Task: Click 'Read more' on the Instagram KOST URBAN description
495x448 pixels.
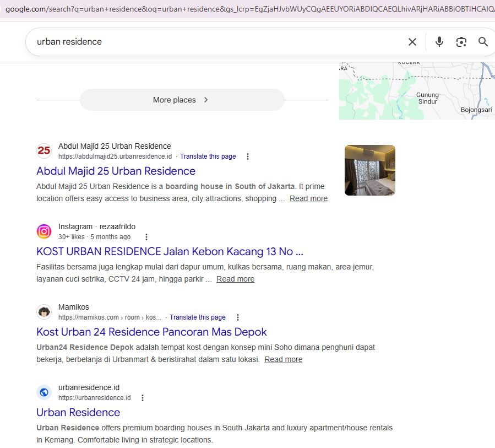Action: 235,279
